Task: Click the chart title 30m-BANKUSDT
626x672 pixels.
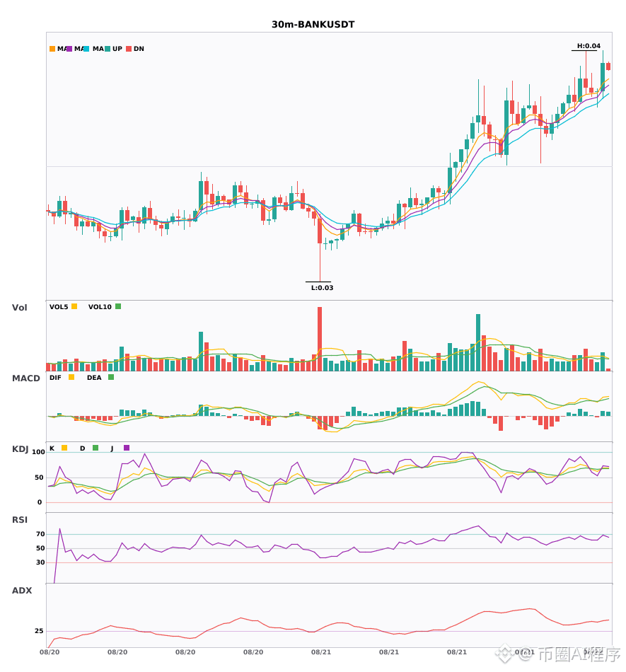Action: [313, 25]
